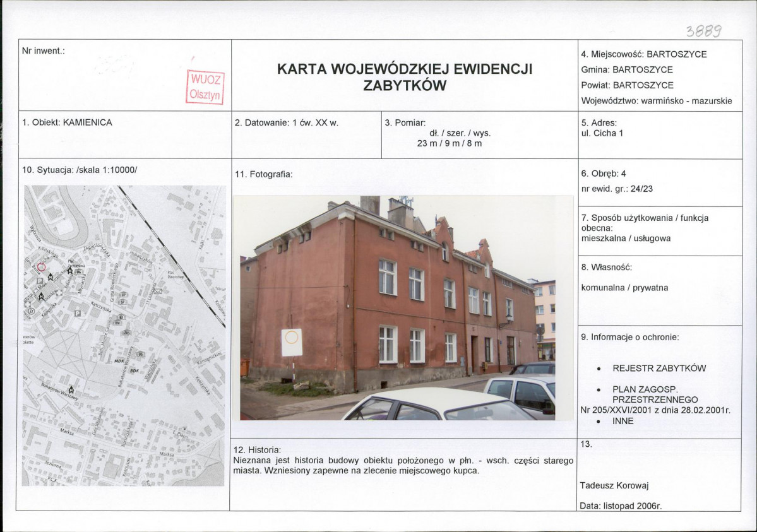Click the history paragraph starting "Nieznana jest historia"
Image resolution: width=757 pixels, height=532 pixels.
tap(403, 465)
